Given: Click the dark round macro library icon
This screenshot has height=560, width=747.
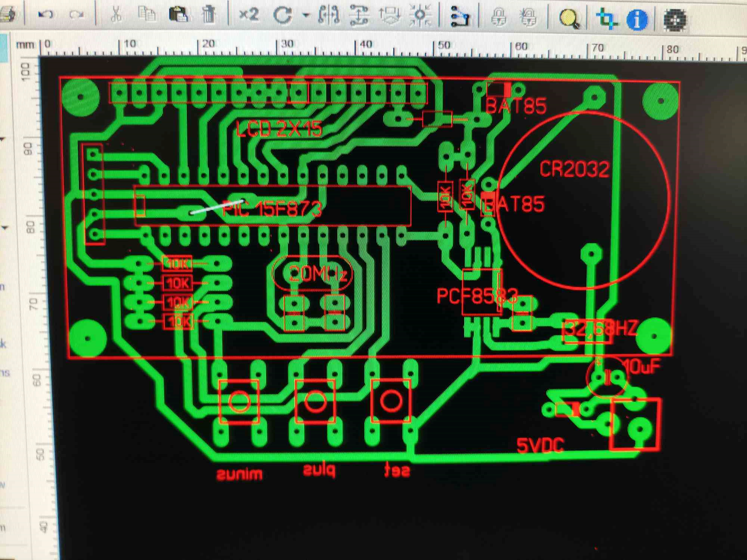Looking at the screenshot, I should coord(675,19).
